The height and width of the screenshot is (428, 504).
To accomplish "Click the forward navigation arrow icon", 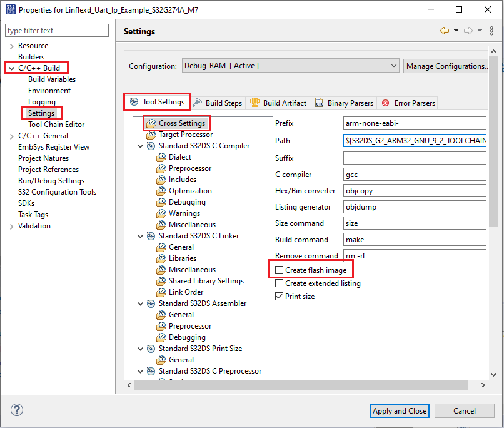I will coord(468,31).
